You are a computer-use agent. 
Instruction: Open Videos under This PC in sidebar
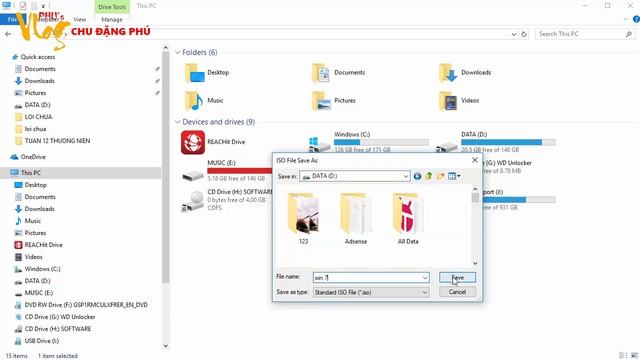tap(33, 257)
